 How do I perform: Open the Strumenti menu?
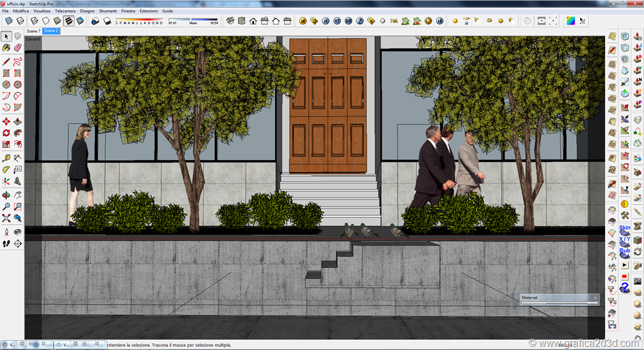coord(108,11)
